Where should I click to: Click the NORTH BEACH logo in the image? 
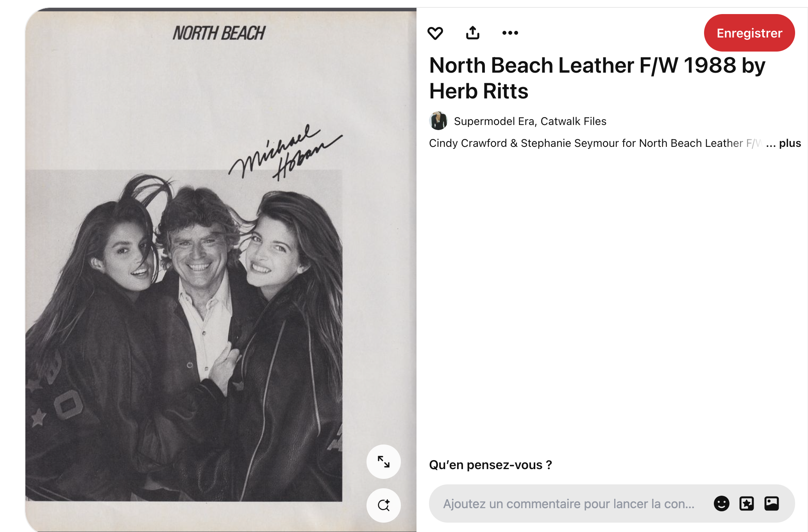click(219, 33)
